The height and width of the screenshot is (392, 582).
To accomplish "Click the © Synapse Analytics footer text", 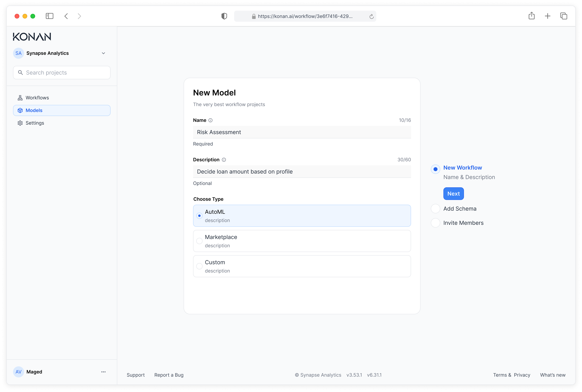I will tap(318, 375).
